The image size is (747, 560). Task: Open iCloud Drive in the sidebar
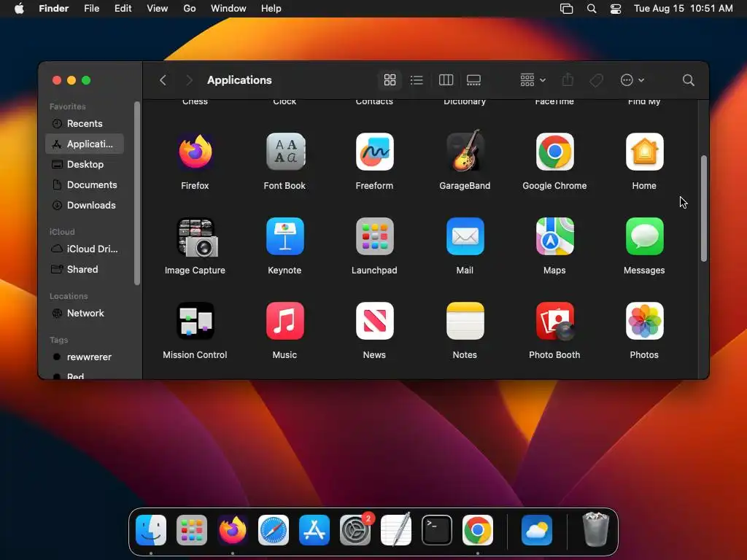(x=85, y=249)
